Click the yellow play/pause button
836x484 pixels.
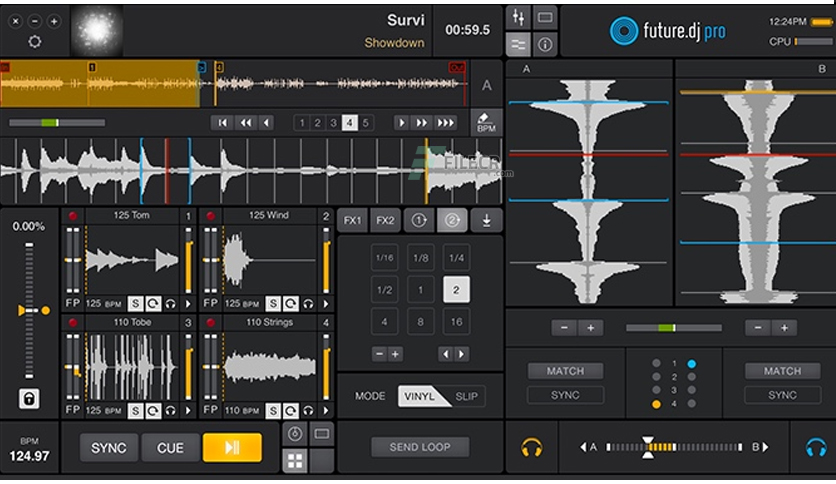click(x=232, y=448)
